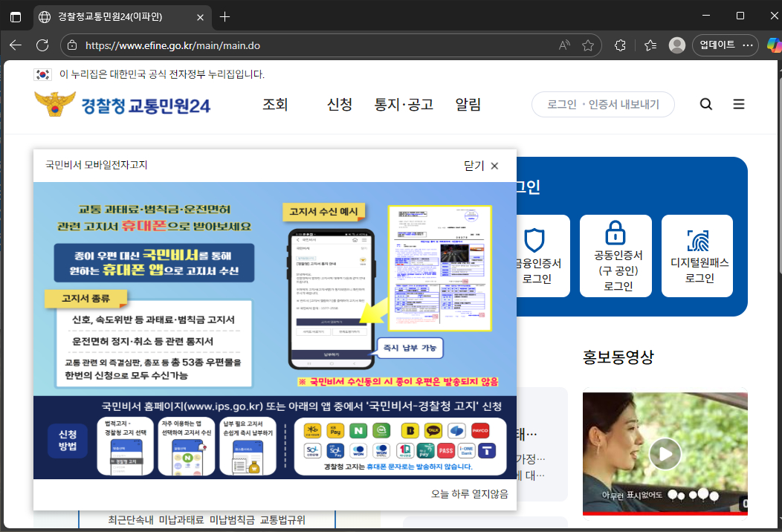Click the 경찰청 교통민원24 eagle logo
Screen dimensions: 782x532
pyautogui.click(x=55, y=104)
